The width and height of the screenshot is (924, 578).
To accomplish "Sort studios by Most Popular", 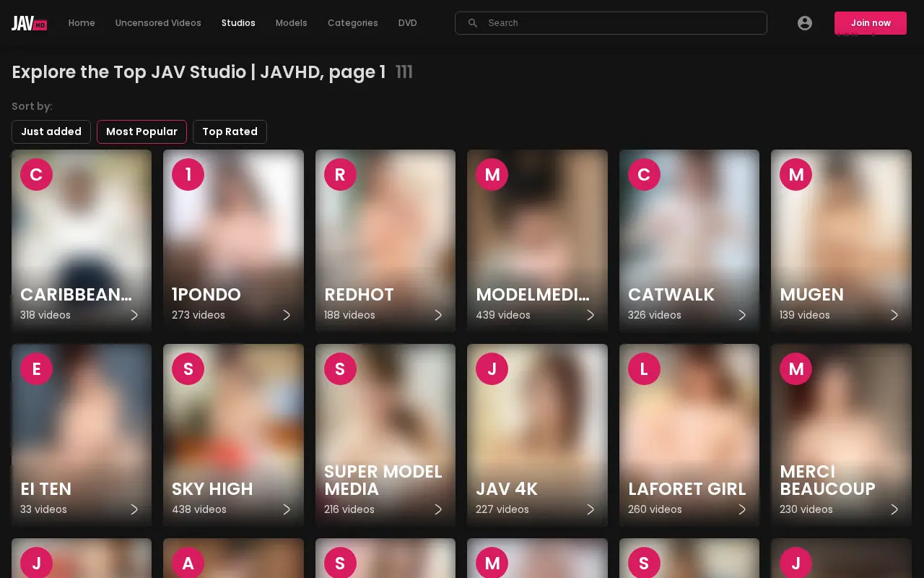I will (141, 131).
